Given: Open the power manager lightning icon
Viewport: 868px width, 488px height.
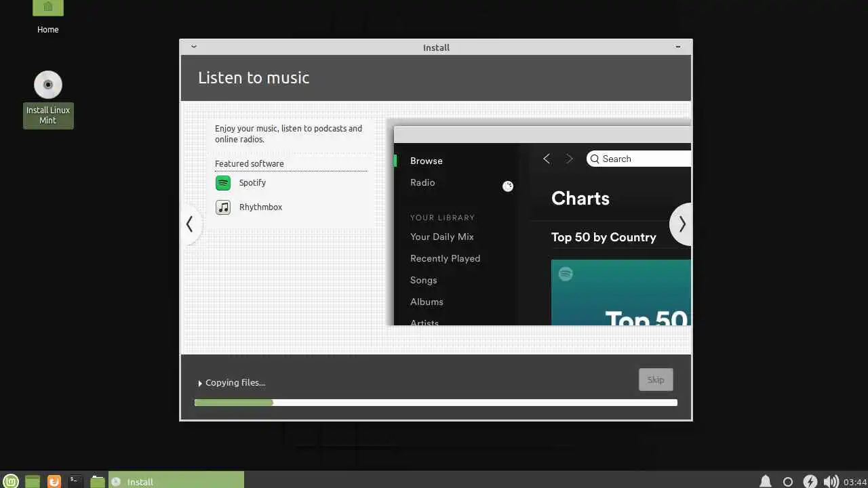Looking at the screenshot, I should [x=810, y=481].
